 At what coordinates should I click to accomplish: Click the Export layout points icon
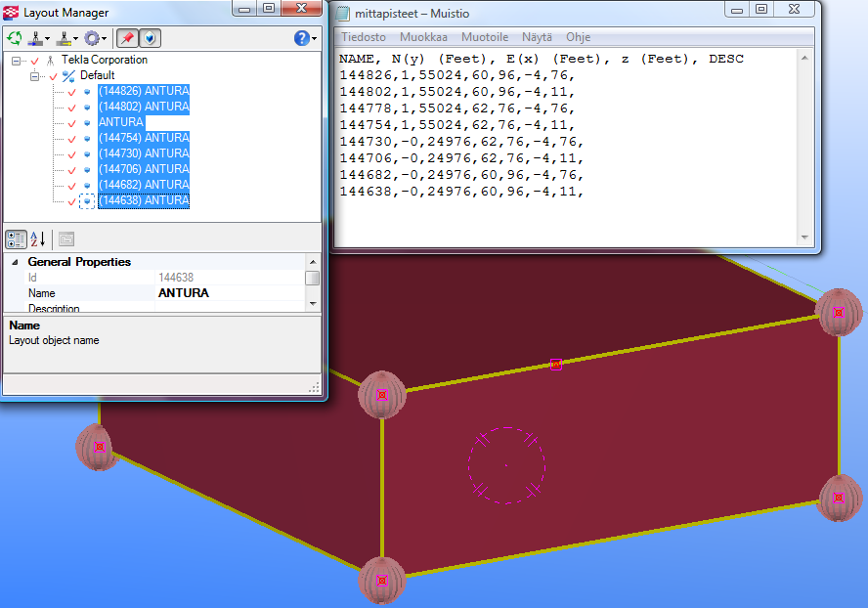point(65,38)
